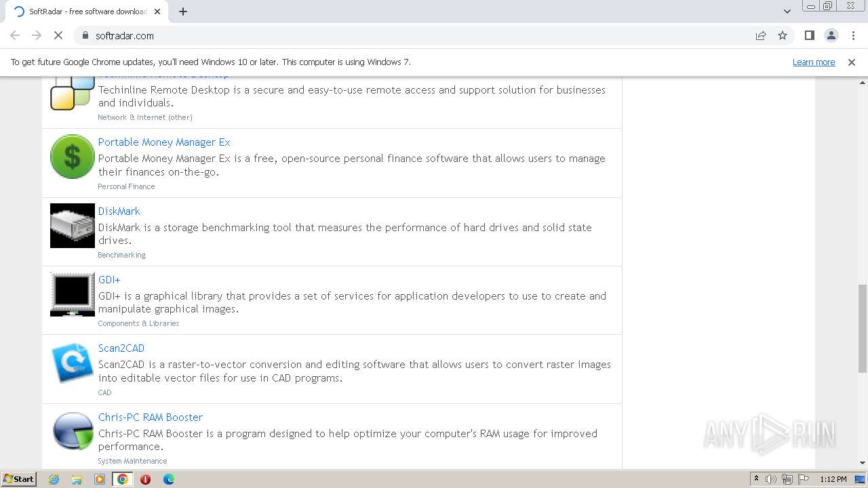Open the GDI+ link

pos(109,279)
